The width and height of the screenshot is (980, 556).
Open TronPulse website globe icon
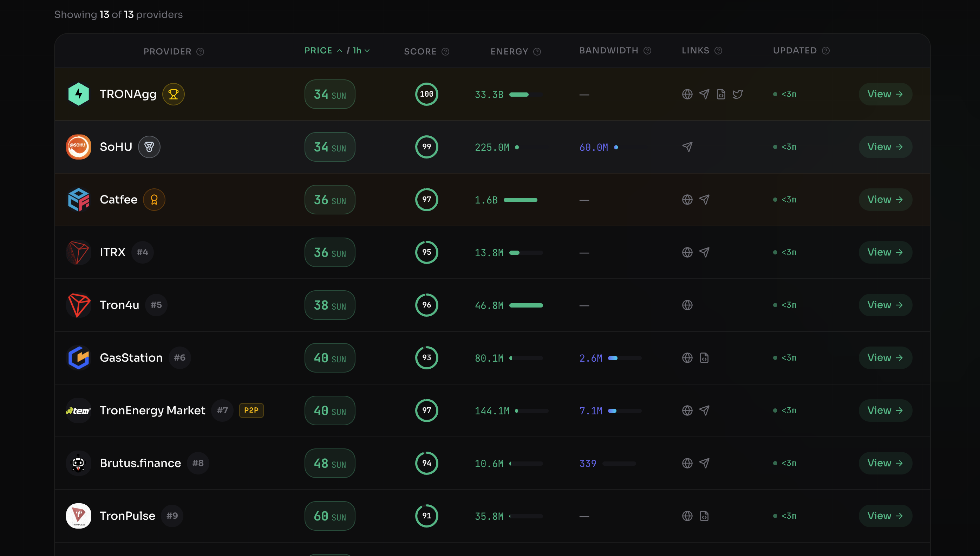(687, 516)
